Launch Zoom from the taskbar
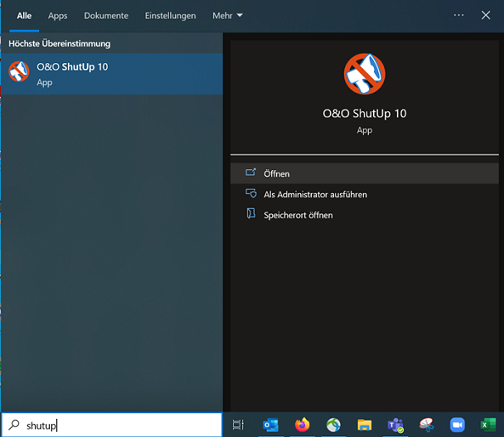 pyautogui.click(x=457, y=425)
